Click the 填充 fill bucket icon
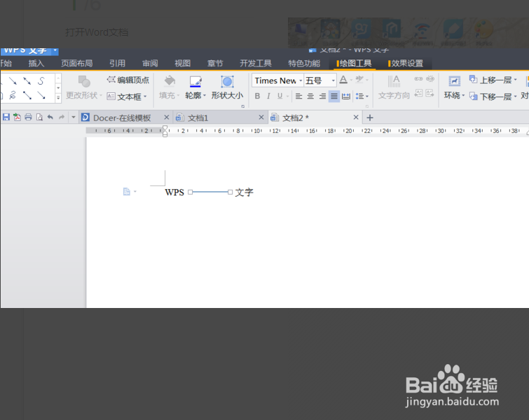This screenshot has height=420, width=529. (170, 81)
